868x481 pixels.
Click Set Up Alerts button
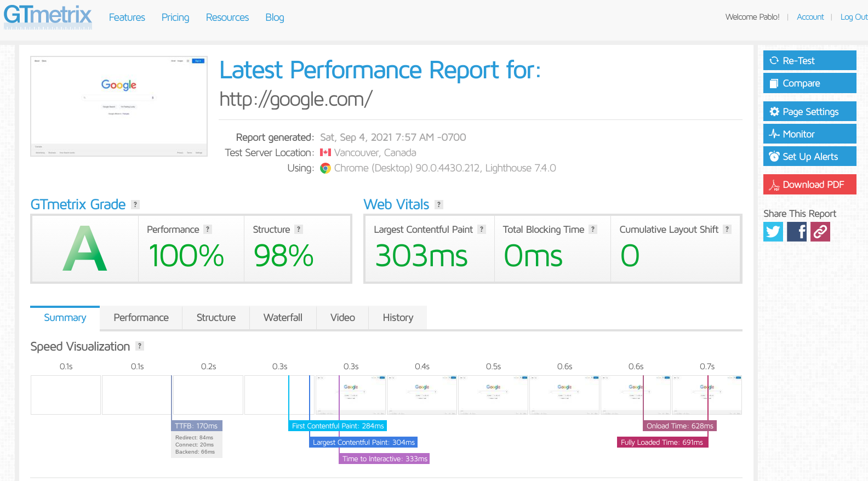[809, 157]
